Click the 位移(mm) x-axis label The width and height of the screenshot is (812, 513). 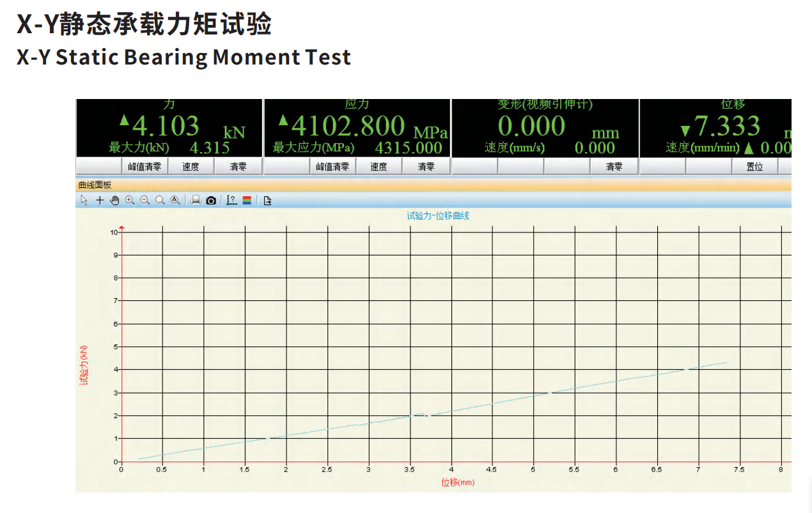[x=458, y=482]
